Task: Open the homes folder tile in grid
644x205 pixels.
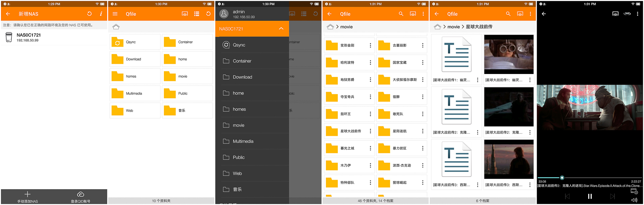Action: pyautogui.click(x=135, y=76)
